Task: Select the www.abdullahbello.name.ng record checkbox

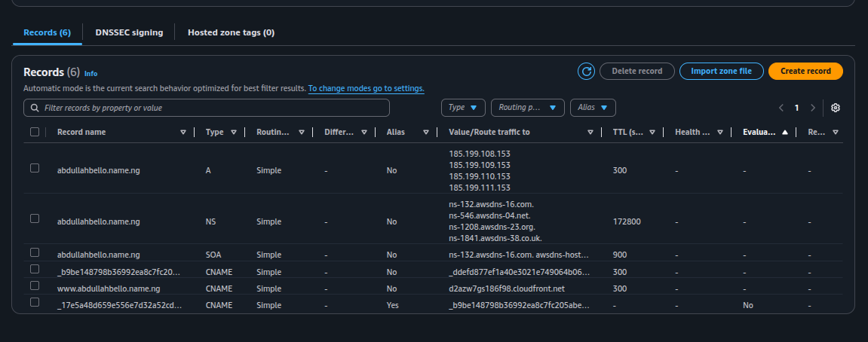Action: coord(35,286)
